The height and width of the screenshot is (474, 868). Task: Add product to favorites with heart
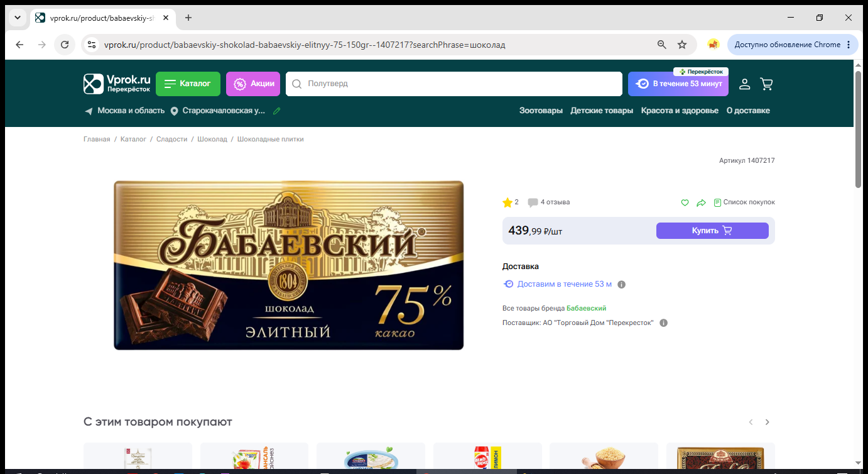pyautogui.click(x=685, y=202)
